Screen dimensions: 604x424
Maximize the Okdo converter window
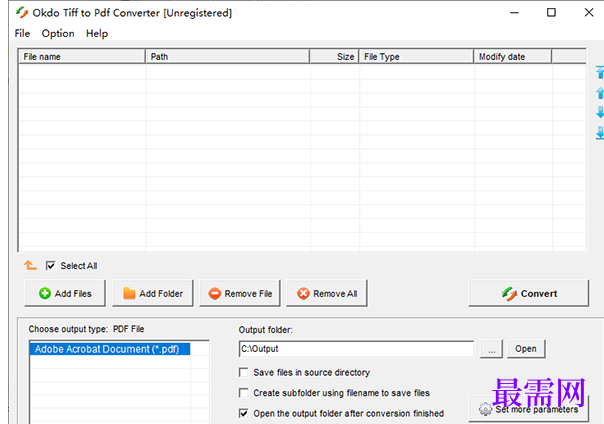(551, 12)
